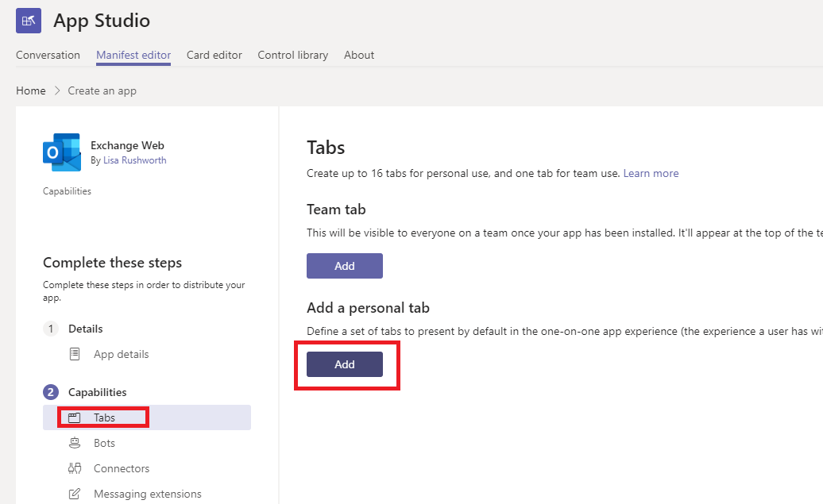This screenshot has width=823, height=504.
Task: Open the Card editor tab
Action: tap(214, 55)
